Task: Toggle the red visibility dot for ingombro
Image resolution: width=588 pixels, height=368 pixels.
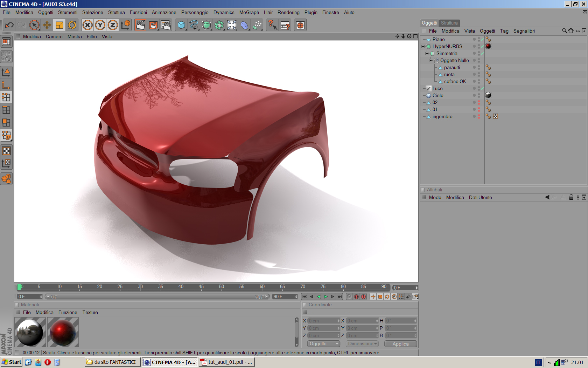Action: 479,116
